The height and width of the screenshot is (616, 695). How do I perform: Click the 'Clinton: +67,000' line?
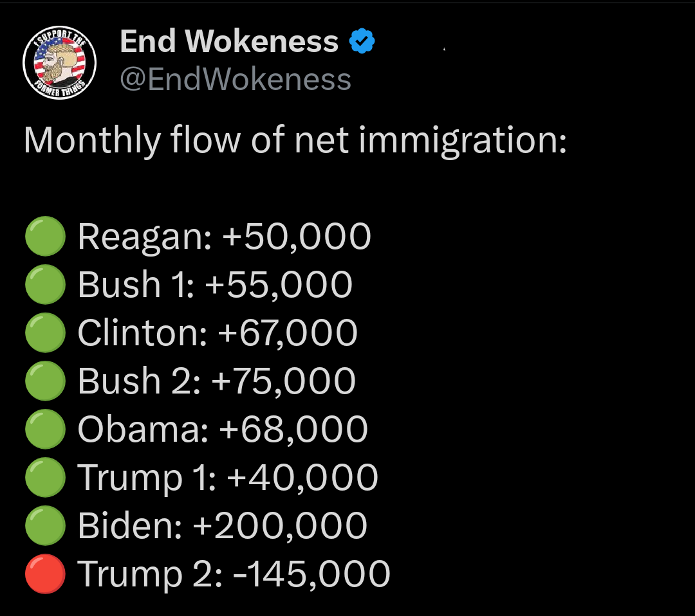click(218, 333)
